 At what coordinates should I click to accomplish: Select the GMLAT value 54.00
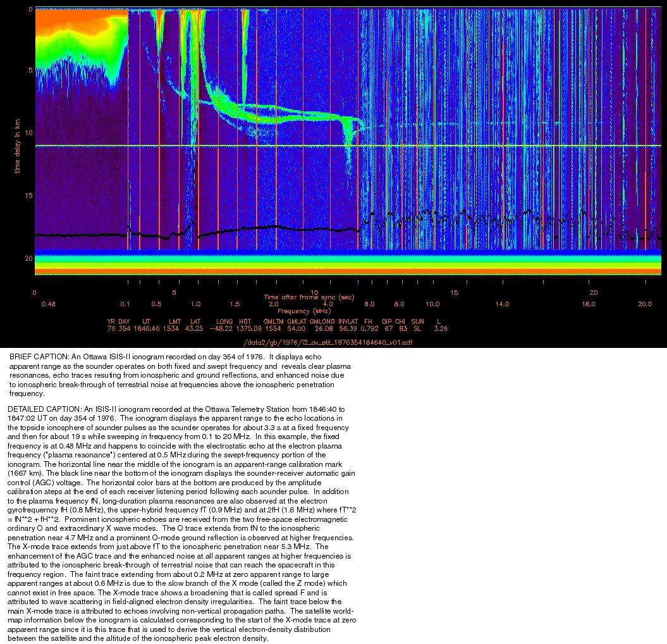pos(296,328)
